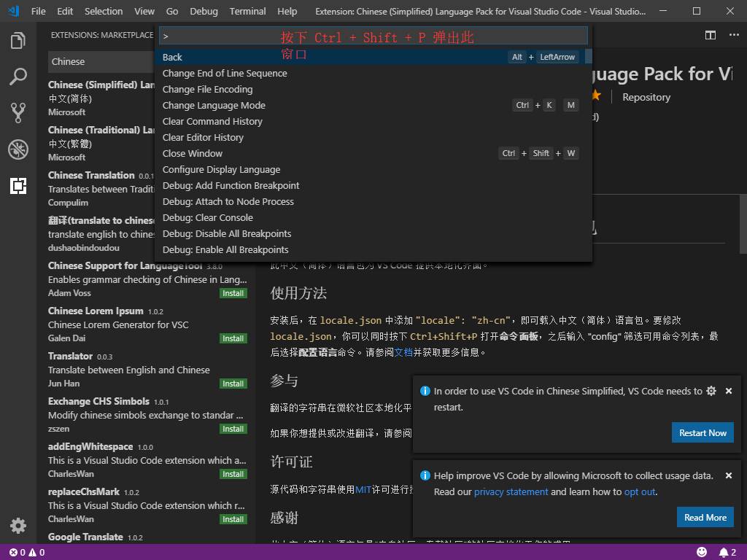
Task: Open the Terminal menu
Action: point(247,11)
